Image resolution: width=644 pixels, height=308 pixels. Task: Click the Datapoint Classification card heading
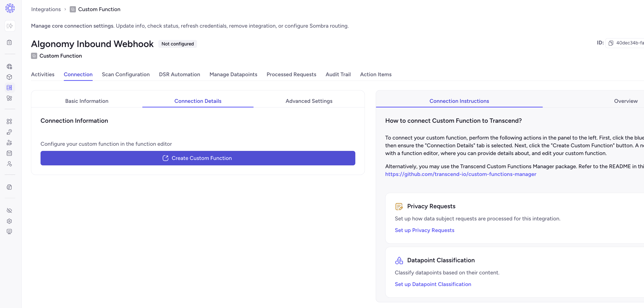[441, 260]
